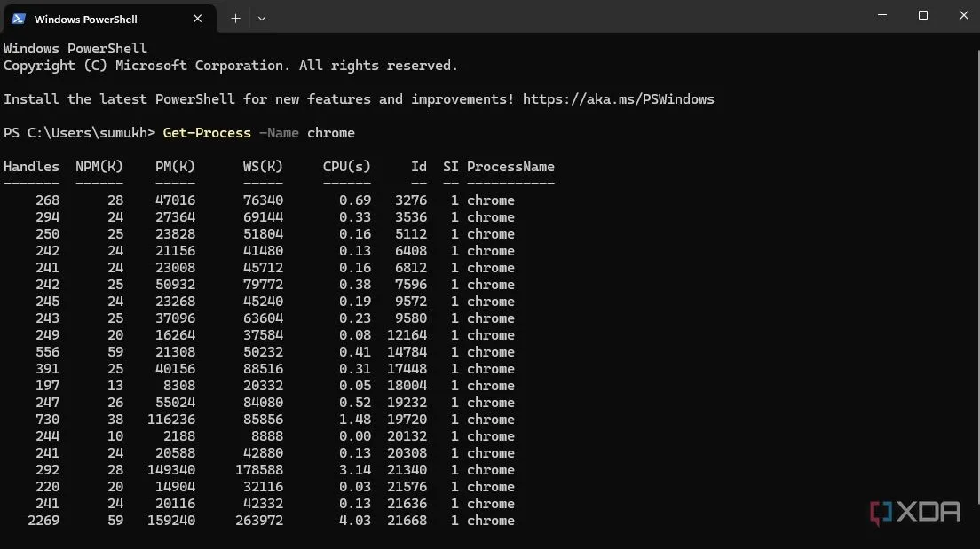Click the terminal vertical scrollbar
This screenshot has width=980, height=549.
977,275
